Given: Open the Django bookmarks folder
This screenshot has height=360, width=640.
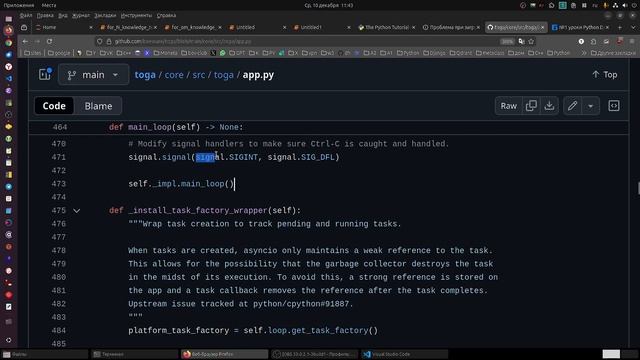Looking at the screenshot, I should coord(434,53).
